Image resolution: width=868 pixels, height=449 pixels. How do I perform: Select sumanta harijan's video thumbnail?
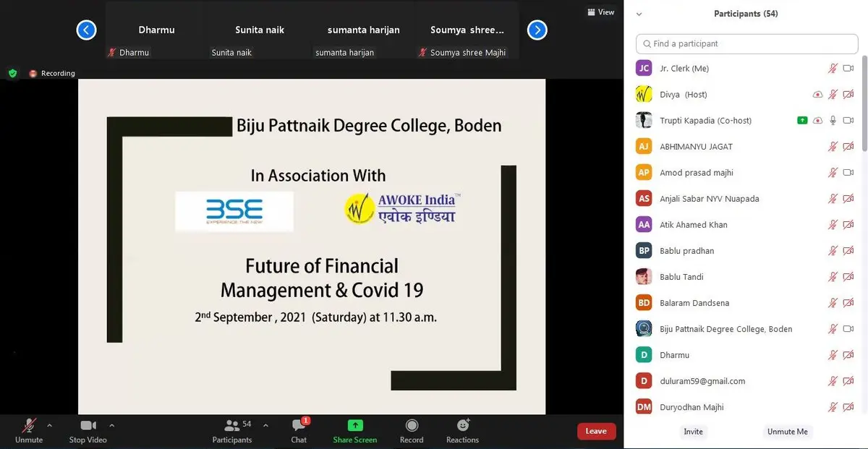coord(363,30)
